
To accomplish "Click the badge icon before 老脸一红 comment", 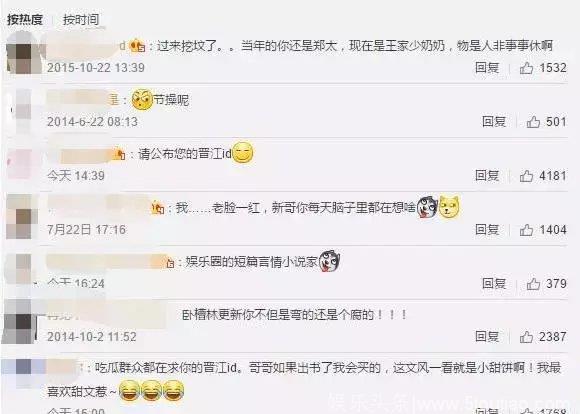I will [x=158, y=208].
